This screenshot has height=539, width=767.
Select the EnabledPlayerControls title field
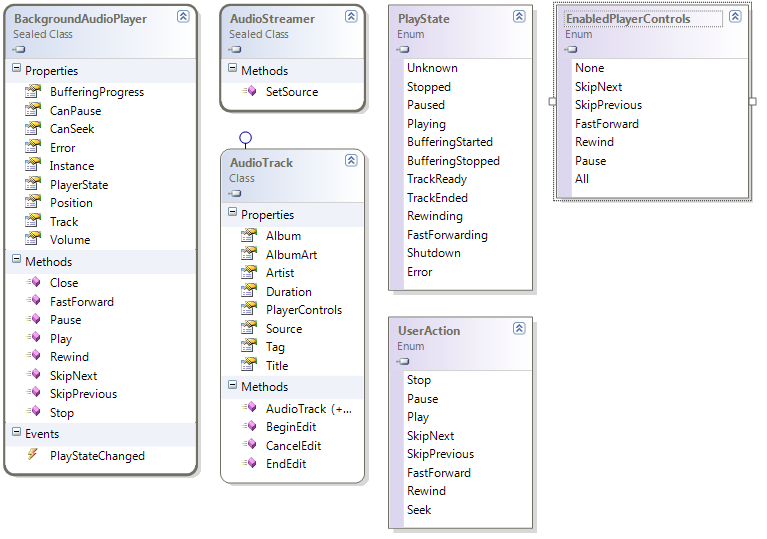tap(643, 19)
